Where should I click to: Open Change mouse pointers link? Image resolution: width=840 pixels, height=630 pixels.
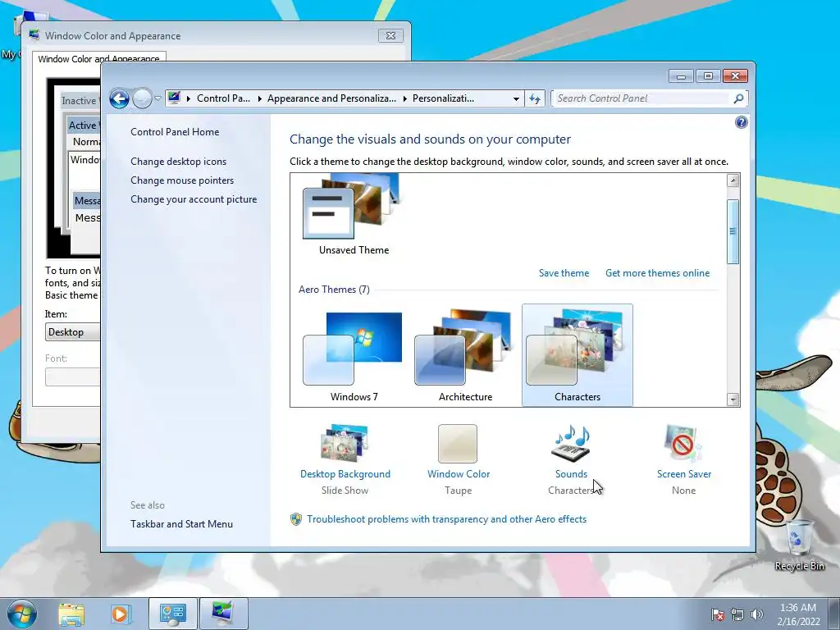182,180
